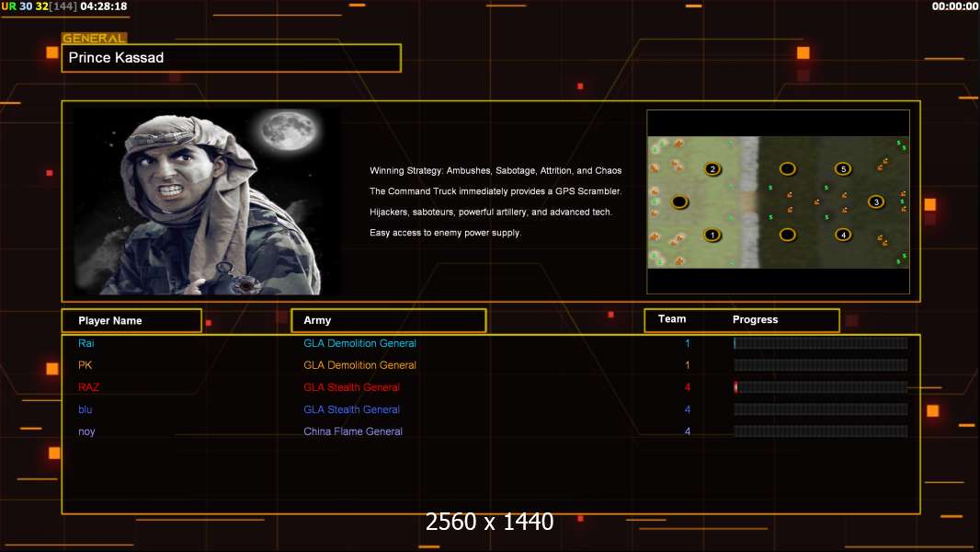Viewport: 980px width, 552px height.
Task: Select player name Rai
Action: [x=86, y=343]
